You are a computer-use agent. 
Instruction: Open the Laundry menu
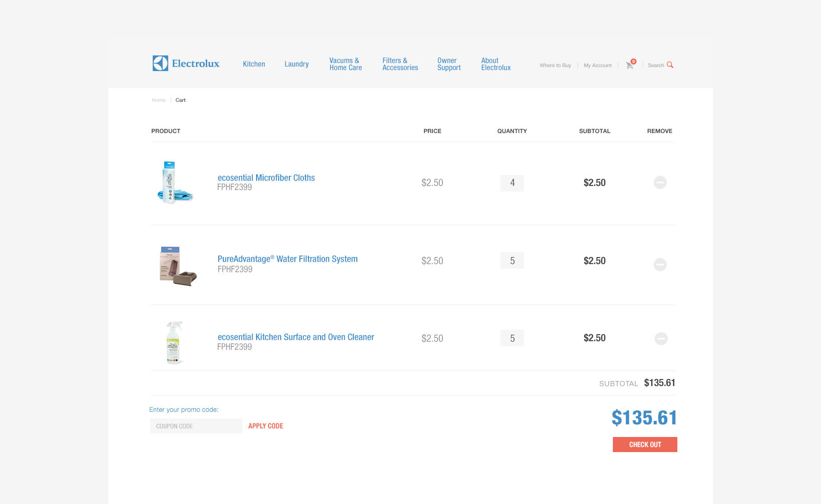(x=296, y=64)
